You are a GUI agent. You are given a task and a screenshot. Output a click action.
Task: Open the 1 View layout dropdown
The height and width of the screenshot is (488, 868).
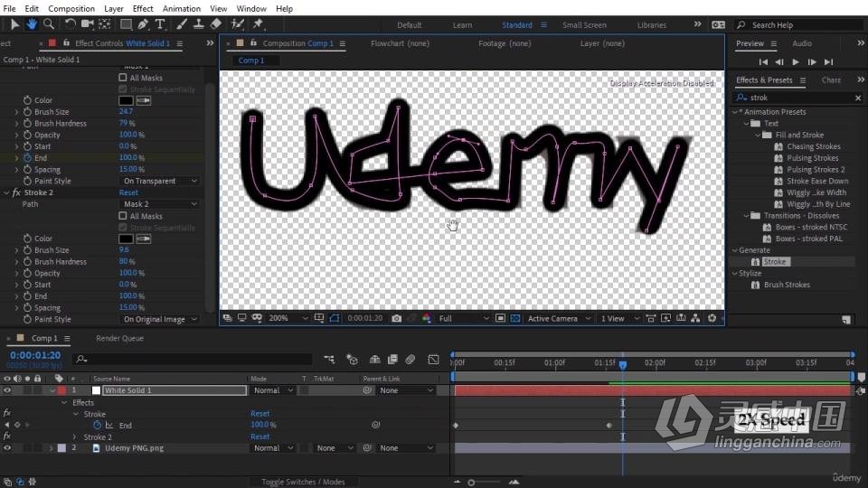tap(620, 319)
